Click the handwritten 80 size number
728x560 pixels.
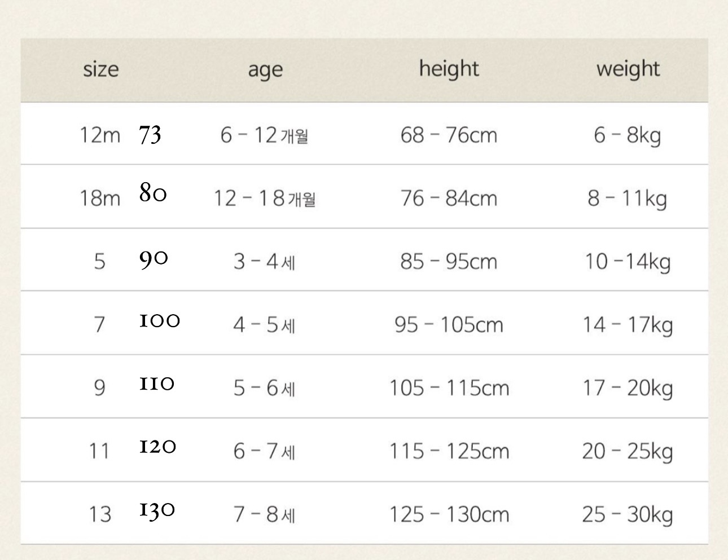[x=153, y=193]
